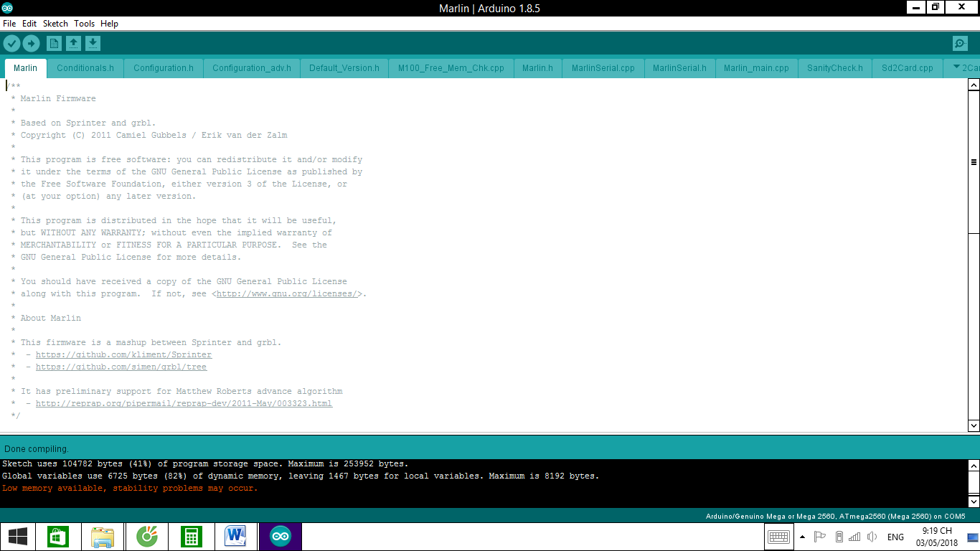Open the Help menu
Image resolution: width=980 pixels, height=551 pixels.
pos(109,24)
